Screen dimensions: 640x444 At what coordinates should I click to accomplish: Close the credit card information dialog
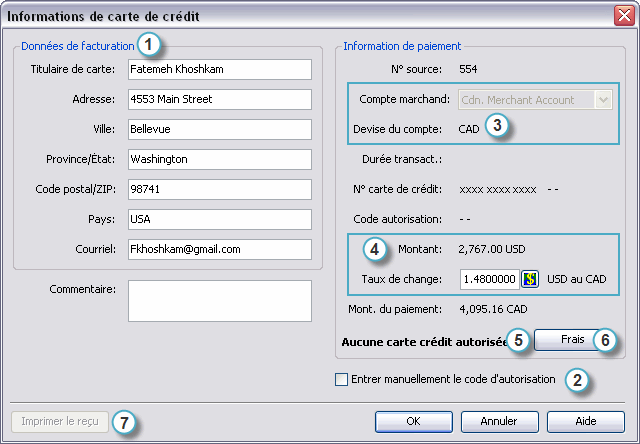tap(623, 15)
